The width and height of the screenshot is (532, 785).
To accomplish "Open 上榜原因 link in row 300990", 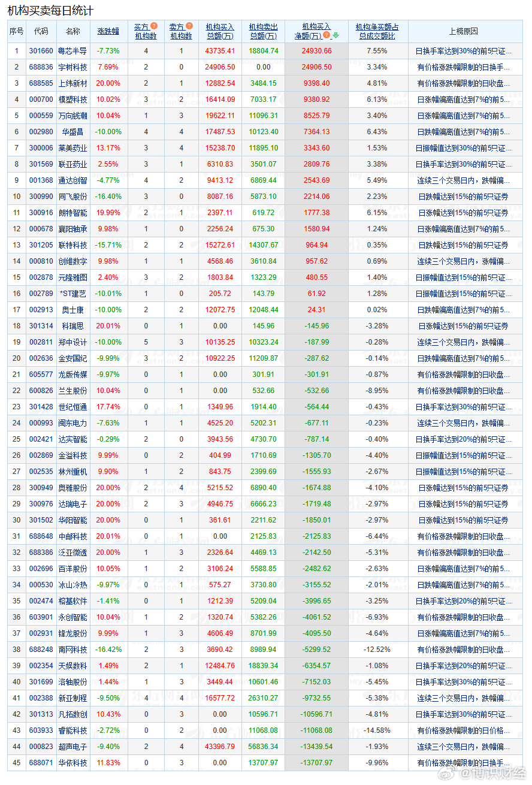I will click(x=464, y=197).
